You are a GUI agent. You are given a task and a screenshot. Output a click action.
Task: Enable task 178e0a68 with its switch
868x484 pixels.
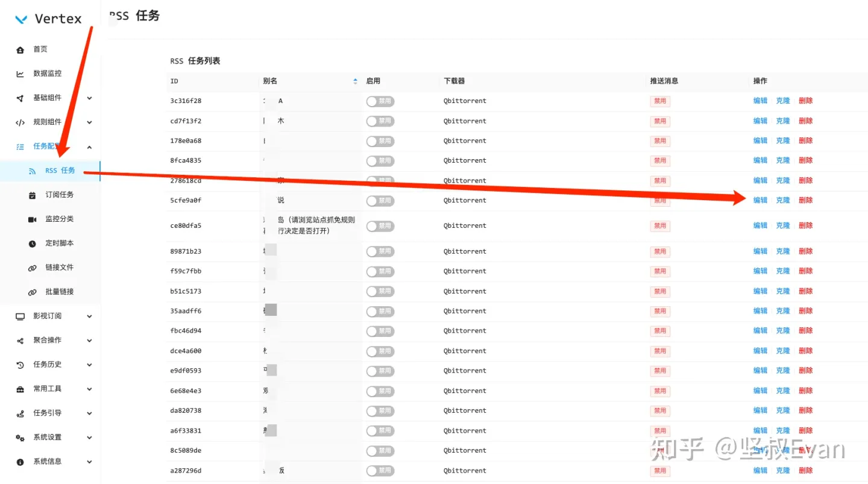[380, 141]
